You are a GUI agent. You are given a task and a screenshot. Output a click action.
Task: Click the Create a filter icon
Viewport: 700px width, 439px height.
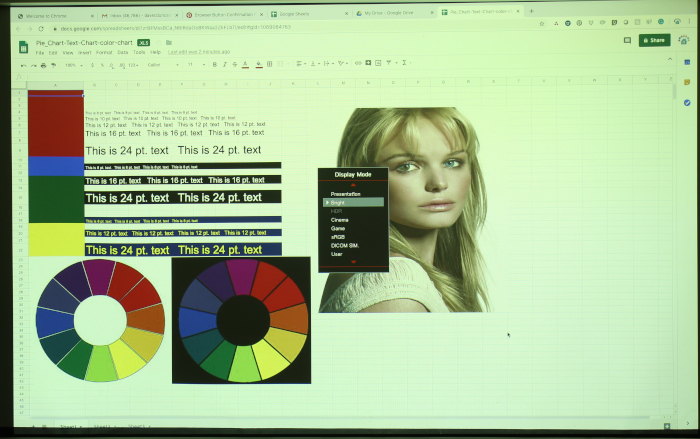389,63
